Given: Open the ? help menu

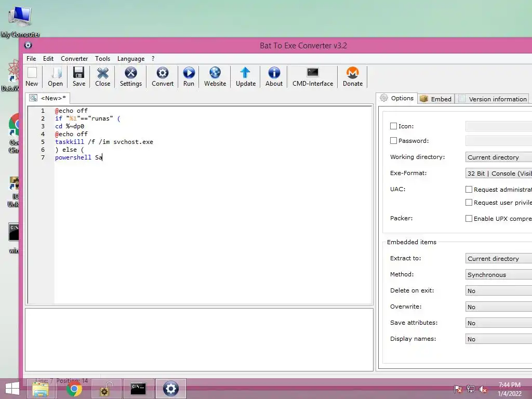Looking at the screenshot, I should click(x=153, y=59).
